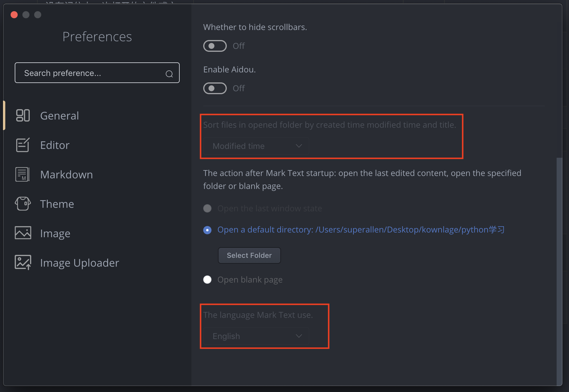Screen dimensions: 569x392
Task: Toggle the Enable Aidou switch
Action: (x=215, y=88)
